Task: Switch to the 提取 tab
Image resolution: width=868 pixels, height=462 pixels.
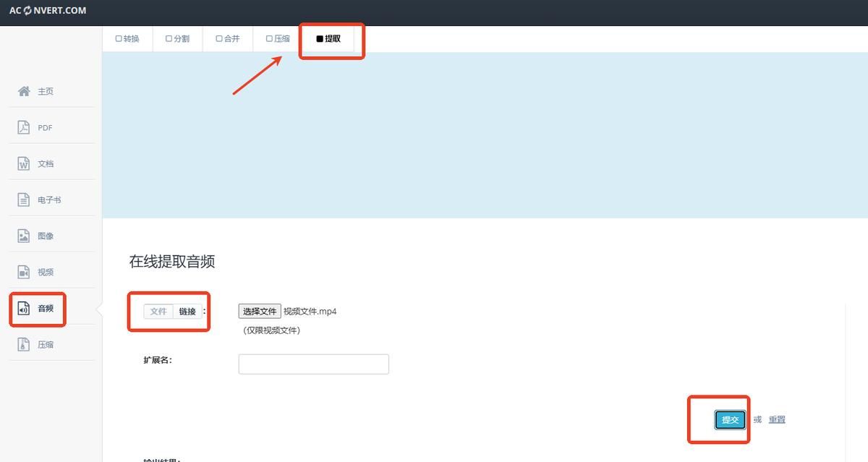Action: pos(328,39)
